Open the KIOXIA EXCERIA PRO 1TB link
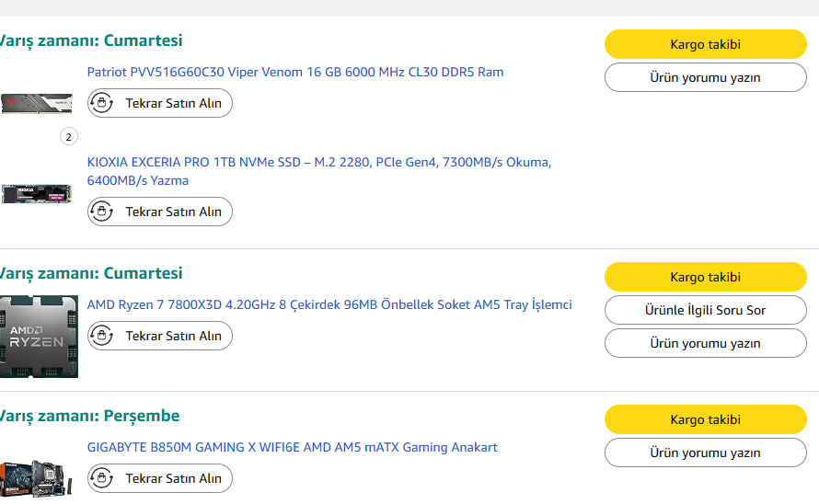Image resolution: width=819 pixels, height=504 pixels. 318,163
